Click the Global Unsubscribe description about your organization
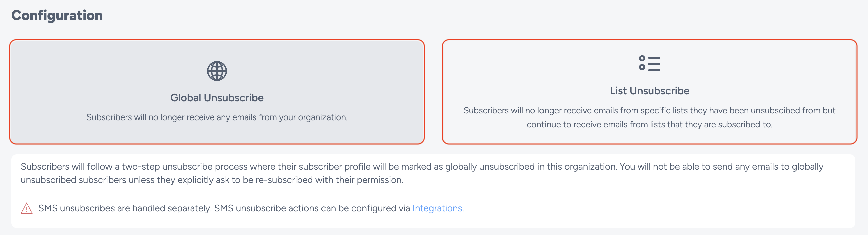The height and width of the screenshot is (235, 868). (x=217, y=117)
